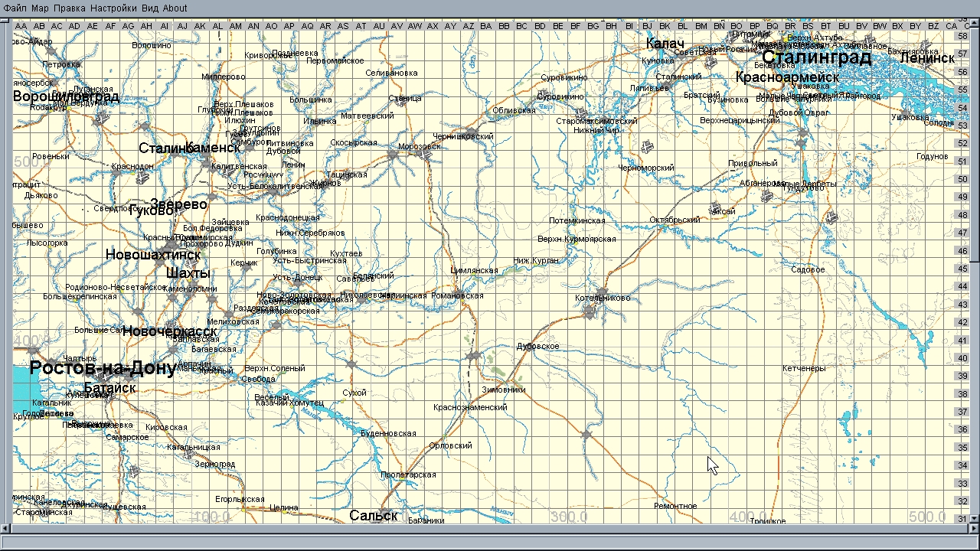Open the Map menu
The width and height of the screenshot is (980, 551).
tap(40, 8)
